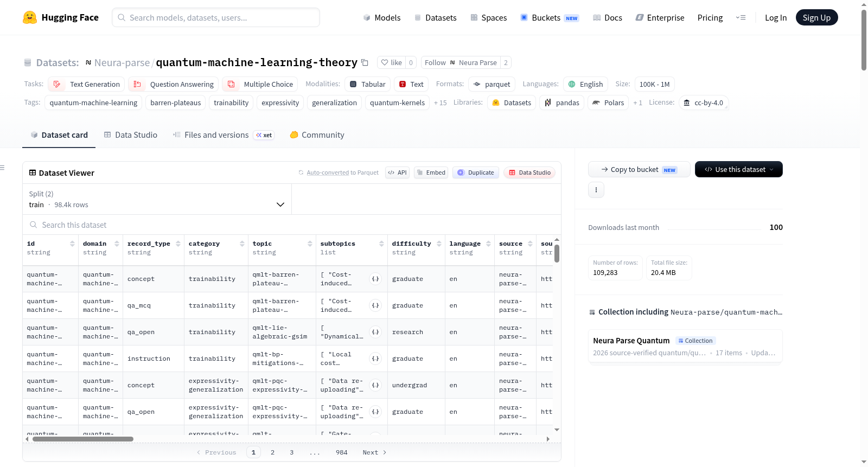The height and width of the screenshot is (467, 868).
Task: Copy dataset to bucket
Action: [639, 169]
